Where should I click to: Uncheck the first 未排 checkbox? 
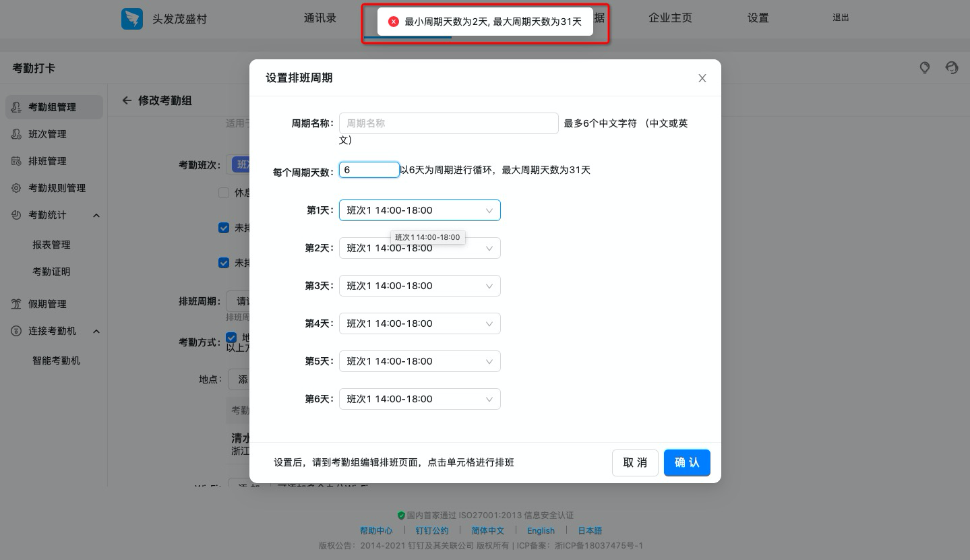(x=224, y=228)
